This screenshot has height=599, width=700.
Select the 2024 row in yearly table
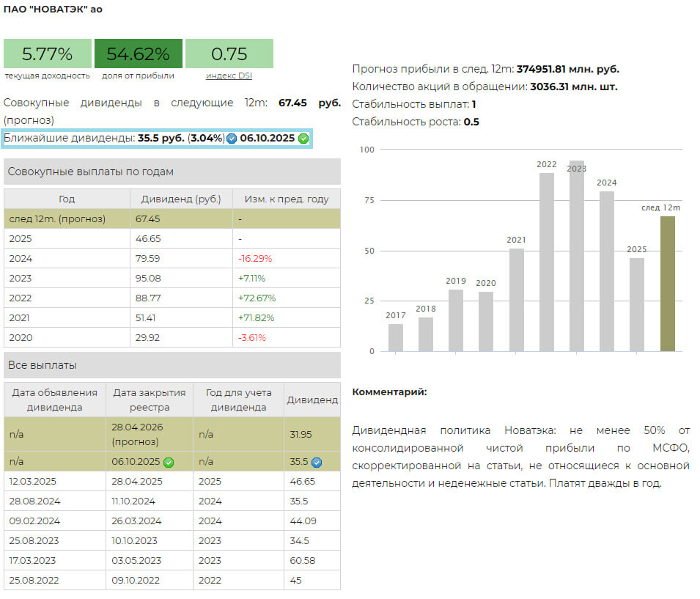[172, 258]
